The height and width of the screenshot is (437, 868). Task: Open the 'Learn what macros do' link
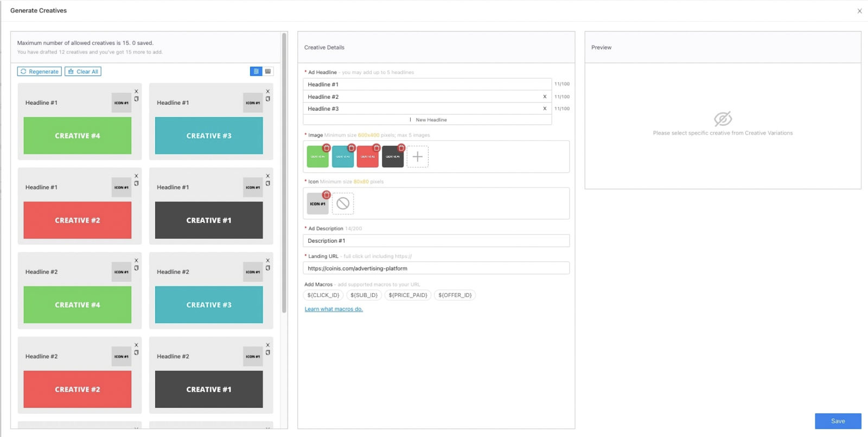click(334, 309)
